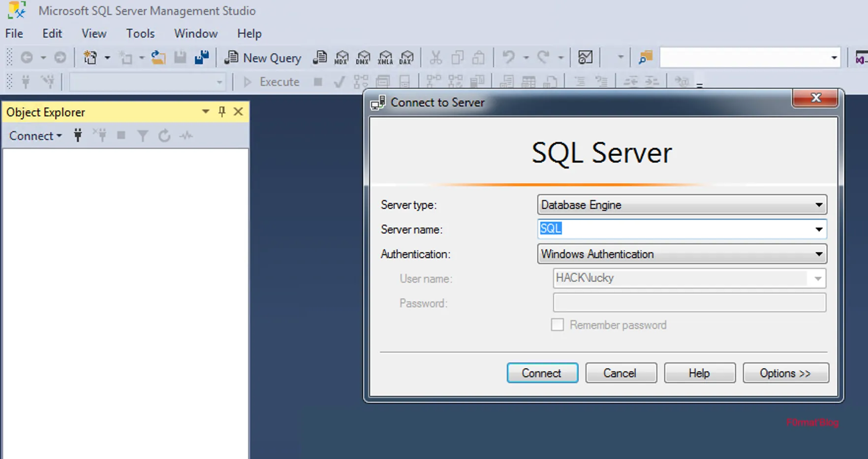Click the DAX query icon
This screenshot has height=459, width=868.
click(x=406, y=58)
